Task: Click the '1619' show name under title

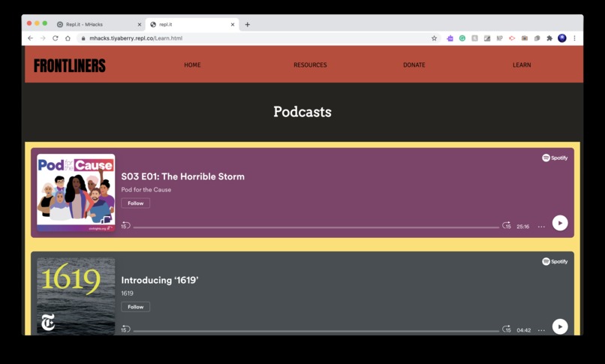Action: point(128,293)
